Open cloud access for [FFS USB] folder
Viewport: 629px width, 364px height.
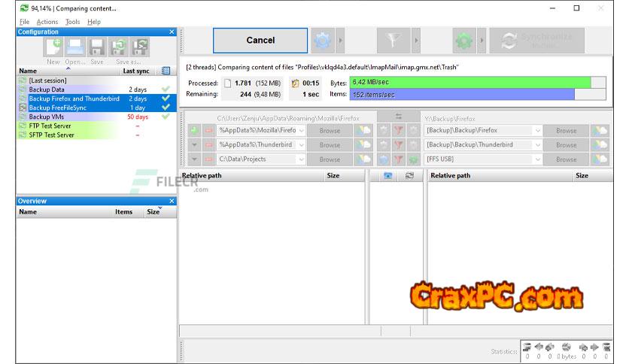pos(600,159)
